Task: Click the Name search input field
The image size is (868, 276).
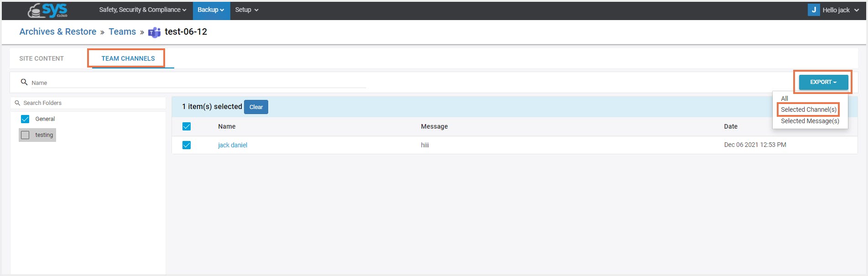Action: 198,83
